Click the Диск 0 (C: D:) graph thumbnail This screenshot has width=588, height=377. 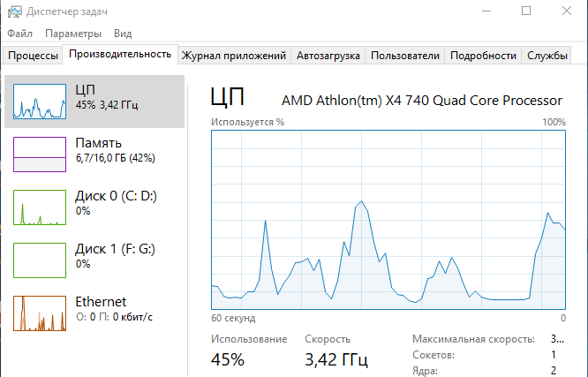40,207
